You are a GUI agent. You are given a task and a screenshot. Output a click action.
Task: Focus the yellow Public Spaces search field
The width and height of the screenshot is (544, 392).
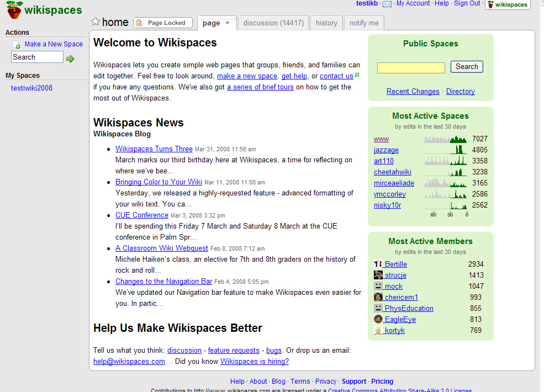(x=411, y=68)
